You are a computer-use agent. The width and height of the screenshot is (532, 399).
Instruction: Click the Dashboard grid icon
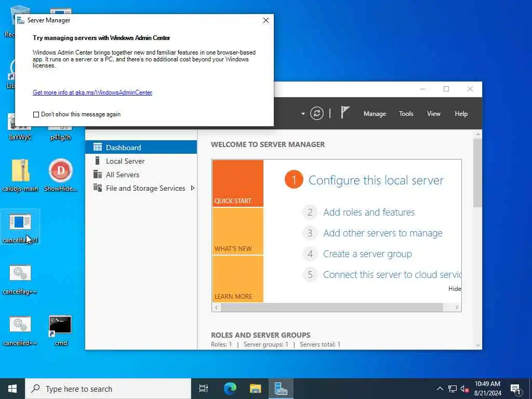pos(98,147)
